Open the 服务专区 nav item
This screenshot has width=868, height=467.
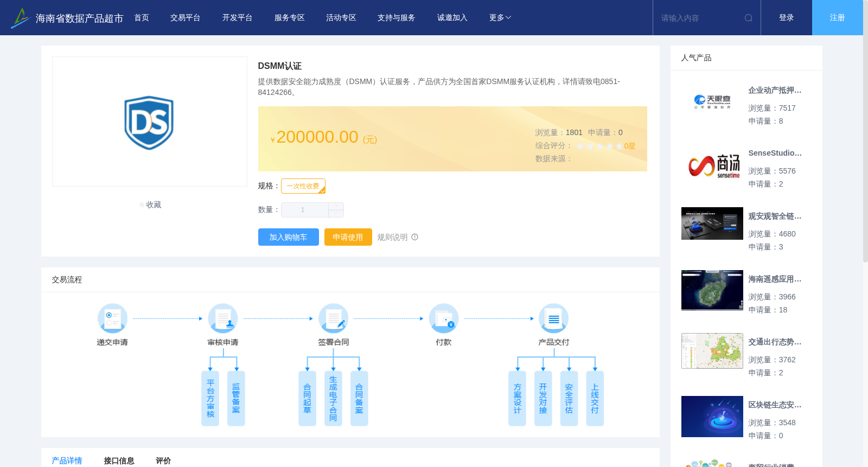coord(290,18)
